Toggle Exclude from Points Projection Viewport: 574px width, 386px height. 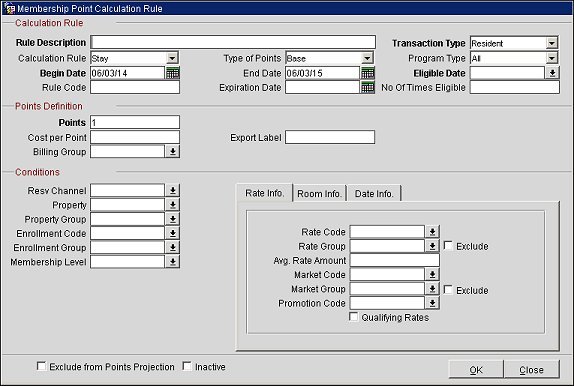[x=41, y=366]
